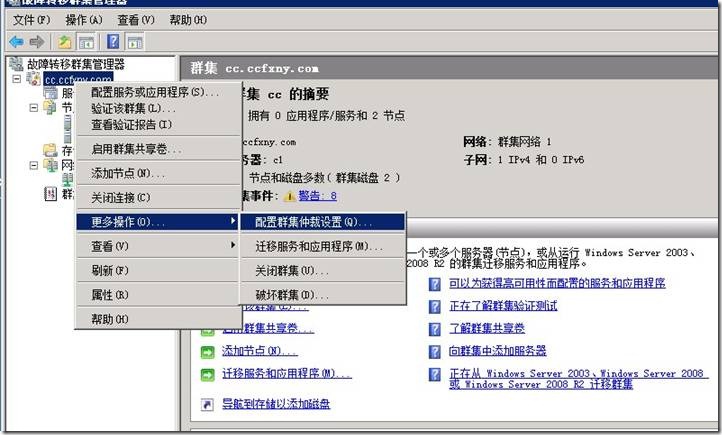Open the 查看(V) menu in menu bar
Screen dimensions: 722x435
pyautogui.click(x=136, y=20)
